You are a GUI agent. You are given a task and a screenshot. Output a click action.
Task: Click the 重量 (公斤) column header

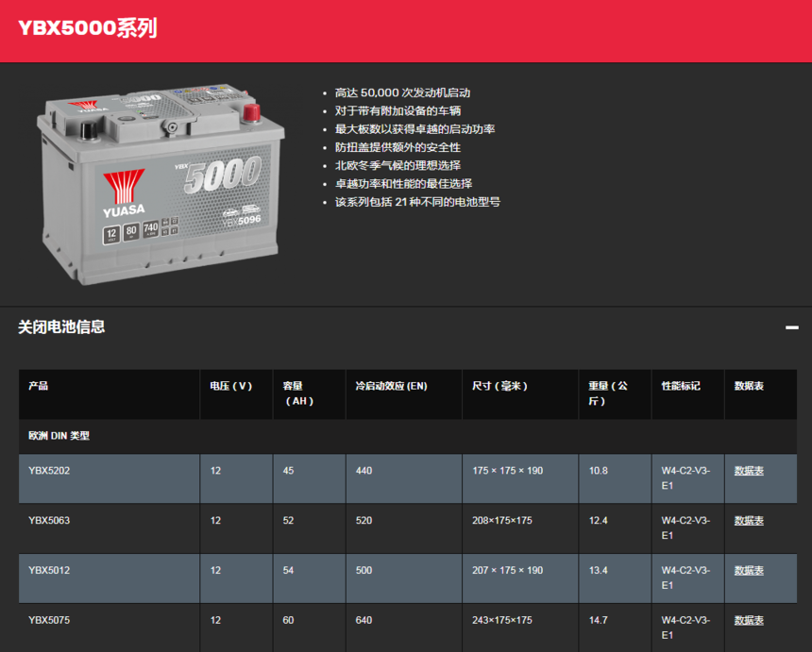pyautogui.click(x=615, y=394)
